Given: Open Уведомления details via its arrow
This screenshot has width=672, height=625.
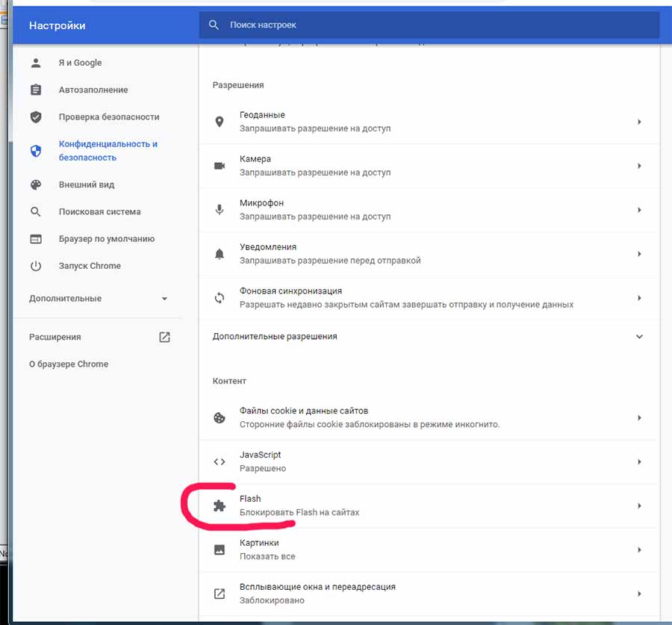Looking at the screenshot, I should tap(639, 254).
